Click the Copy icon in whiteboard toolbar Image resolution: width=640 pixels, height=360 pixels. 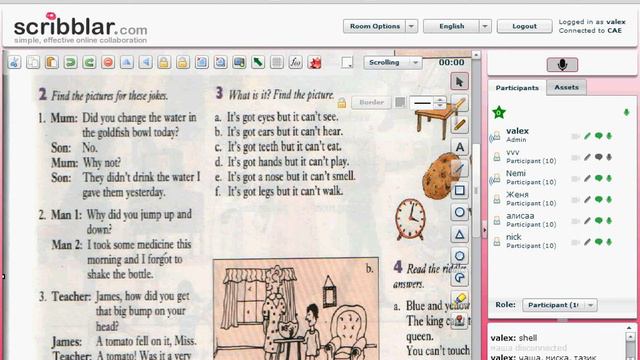click(x=33, y=62)
